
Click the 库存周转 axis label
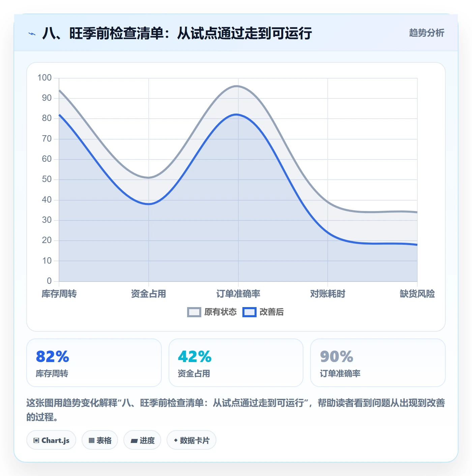[x=59, y=294]
